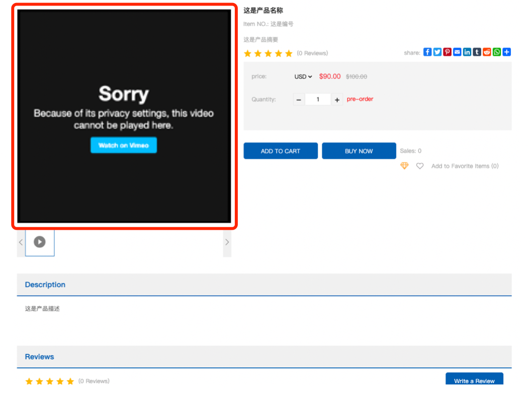This screenshot has width=532, height=393.
Task: Share product on WhatsApp
Action: 497,52
